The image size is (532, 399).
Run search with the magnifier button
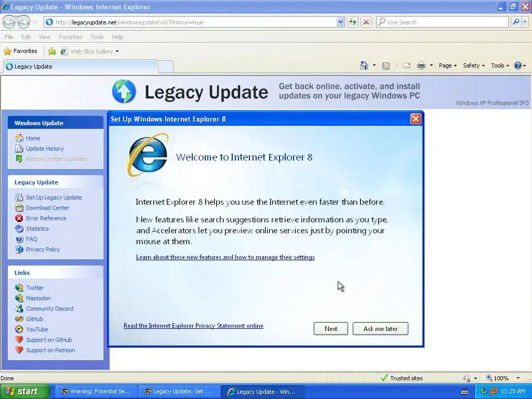[x=516, y=22]
